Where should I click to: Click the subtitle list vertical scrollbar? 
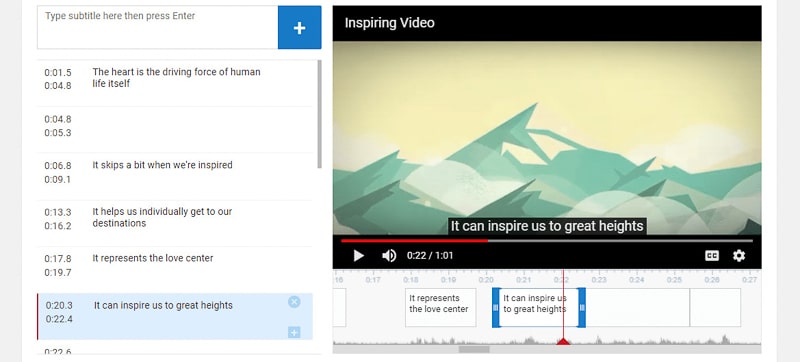[319, 114]
